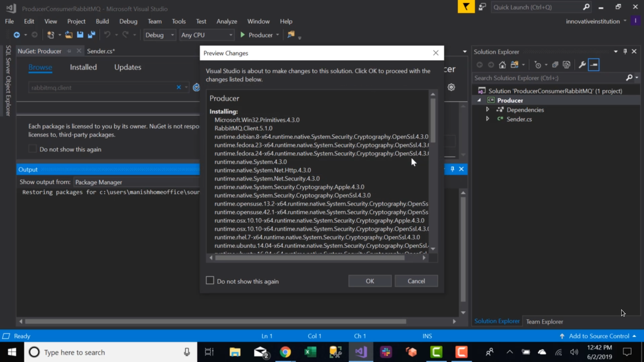This screenshot has height=362, width=644.
Task: Click the Solution Explorer search magnifier icon
Action: pos(630,78)
